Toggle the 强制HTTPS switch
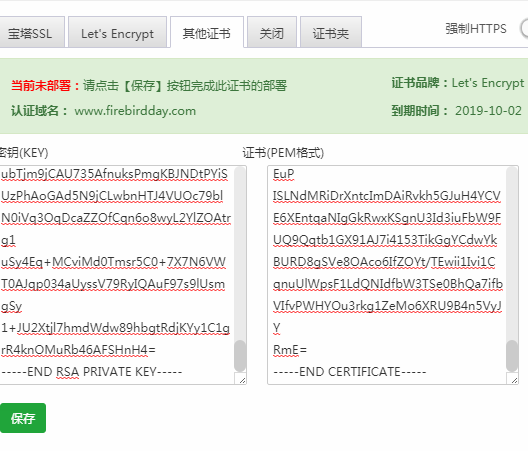528x451 pixels. pos(524,29)
